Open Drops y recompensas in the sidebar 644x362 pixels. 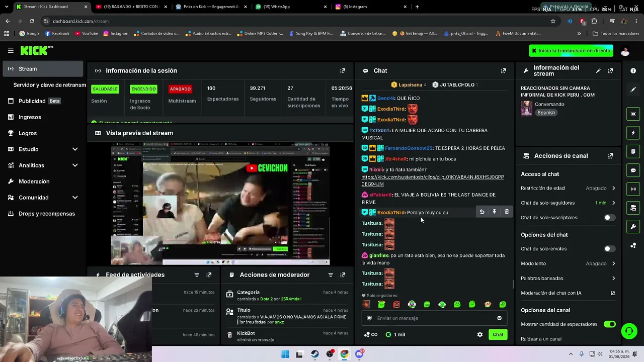point(43,214)
